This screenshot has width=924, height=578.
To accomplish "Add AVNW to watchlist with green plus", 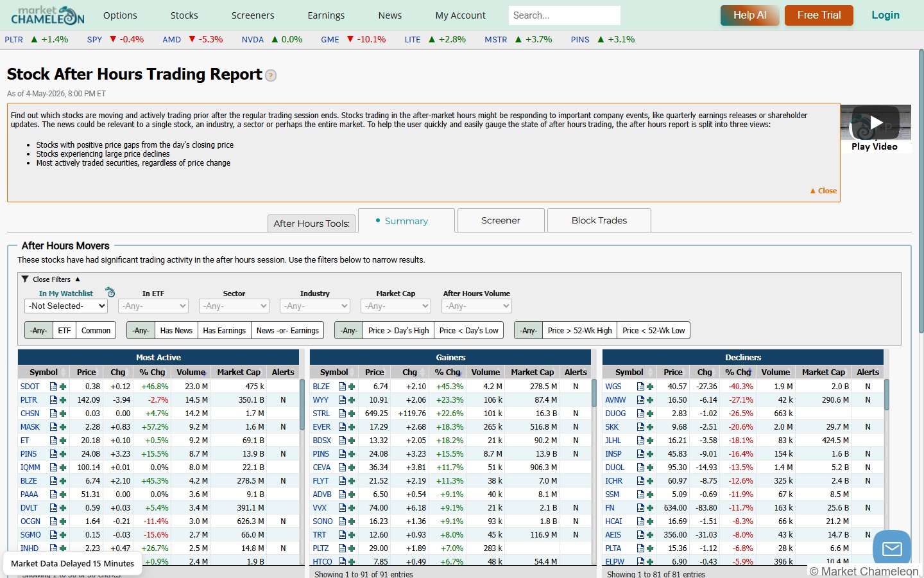I will [650, 400].
